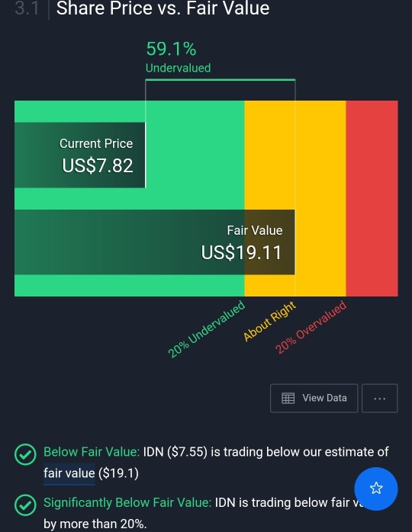
Task: Click the Significantly Below Fair Value check icon
Action: point(25,505)
